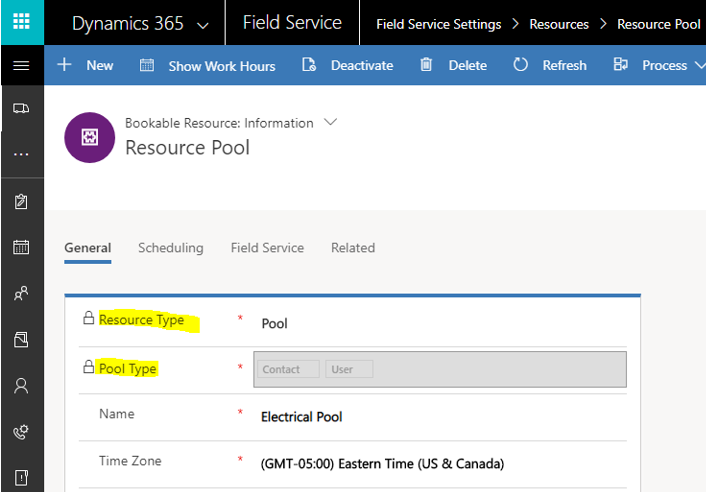Click the person icon in sidebar
This screenshot has width=706, height=492.
[x=21, y=386]
